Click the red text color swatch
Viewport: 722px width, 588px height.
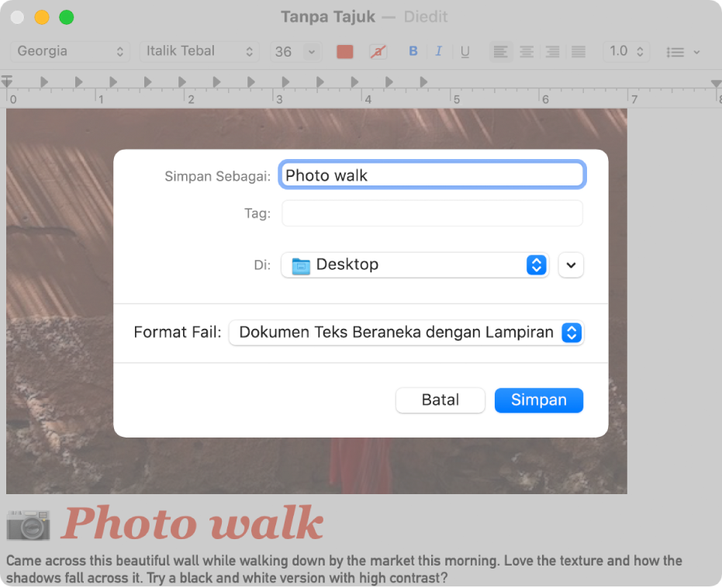click(345, 51)
